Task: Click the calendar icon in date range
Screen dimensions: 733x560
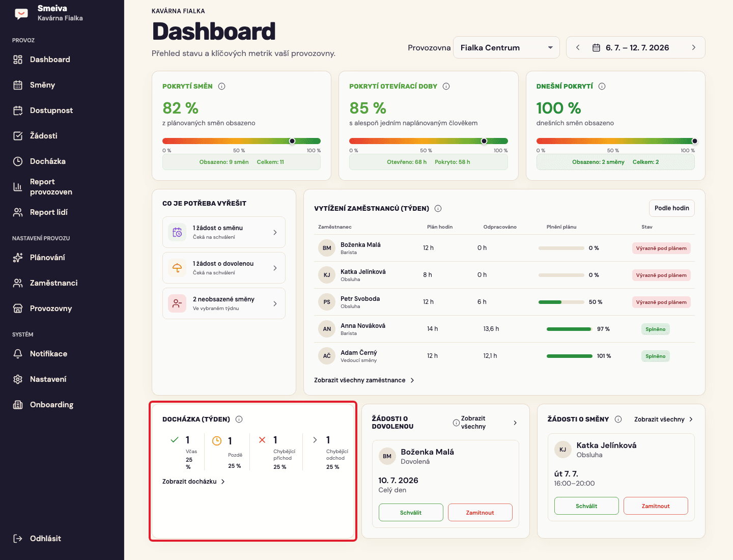Action: 596,48
